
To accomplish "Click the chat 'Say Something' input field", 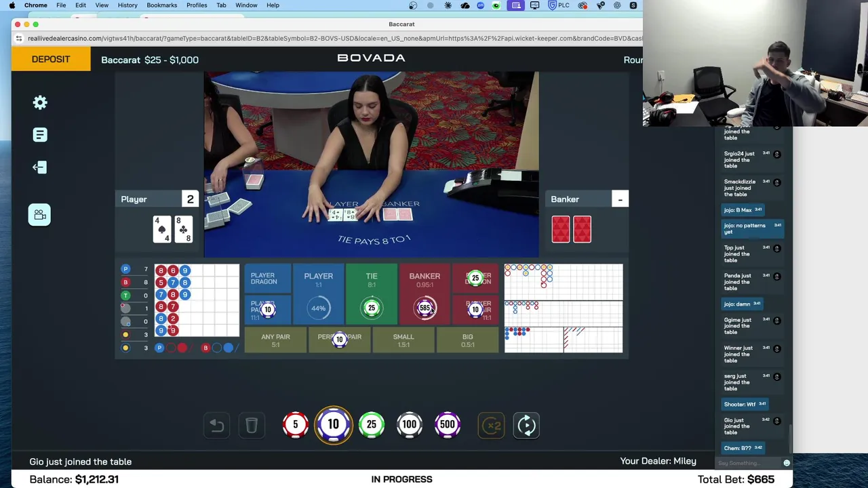I will [x=748, y=464].
